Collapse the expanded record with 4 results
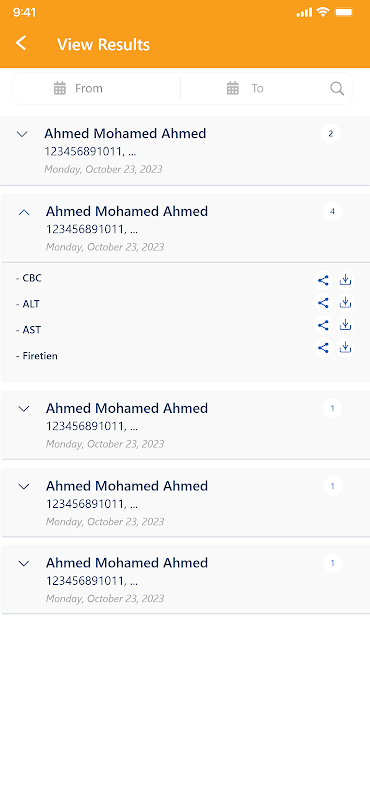Image resolution: width=370 pixels, height=800 pixels. 23,212
